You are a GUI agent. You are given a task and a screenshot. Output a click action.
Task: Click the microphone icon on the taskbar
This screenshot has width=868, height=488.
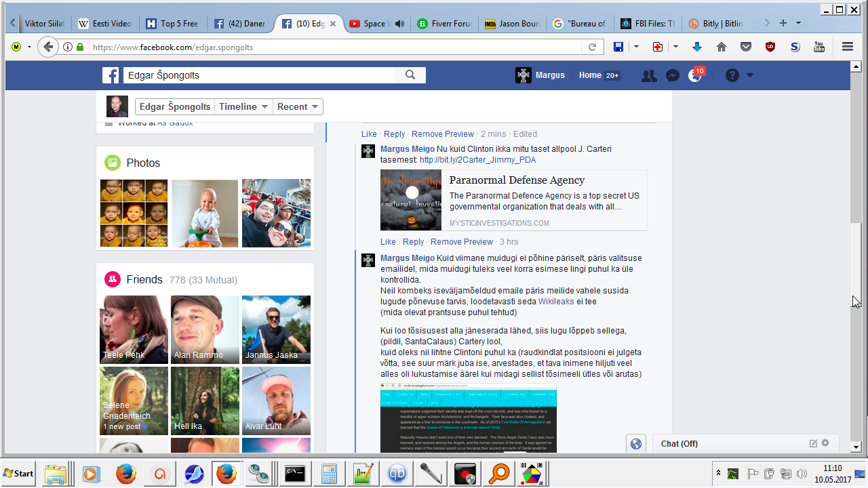pyautogui.click(x=431, y=474)
